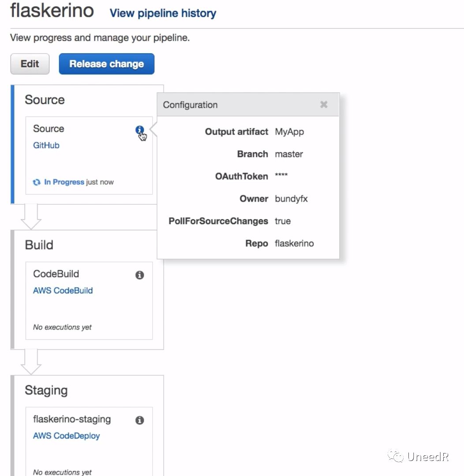The image size is (464, 476).
Task: Click the OAuthToken label
Action: point(242,176)
